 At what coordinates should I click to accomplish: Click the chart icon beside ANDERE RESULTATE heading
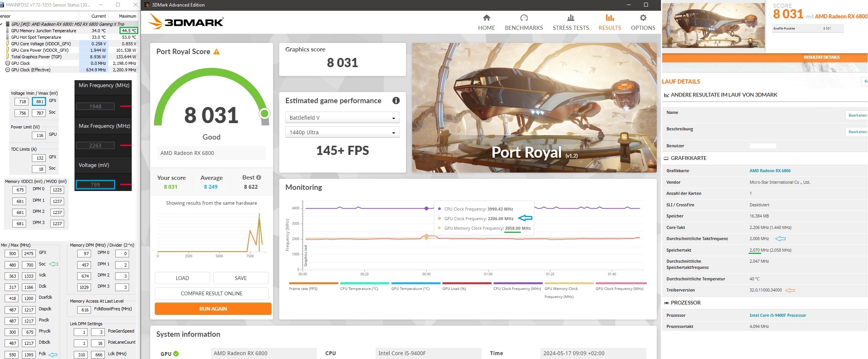click(666, 95)
